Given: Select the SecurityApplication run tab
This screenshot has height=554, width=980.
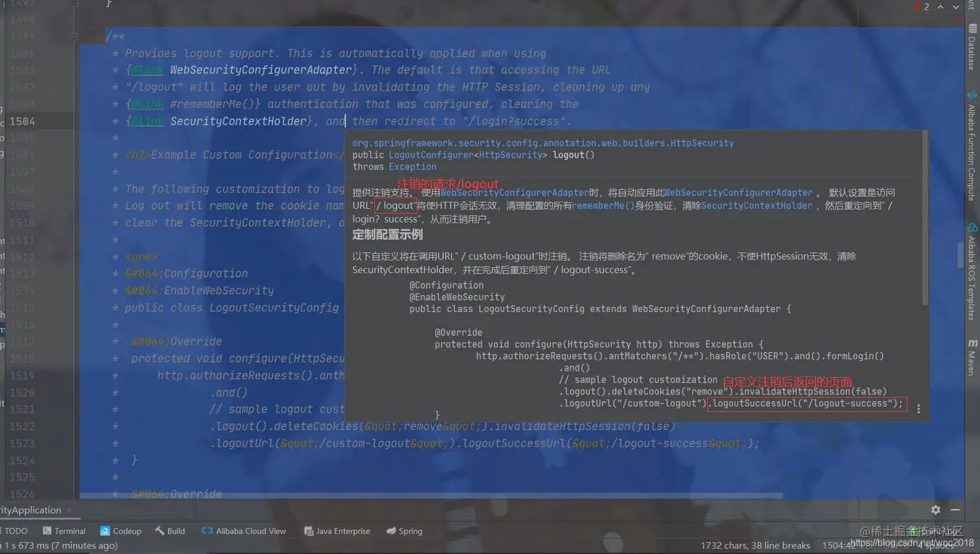Looking at the screenshot, I should point(30,510).
